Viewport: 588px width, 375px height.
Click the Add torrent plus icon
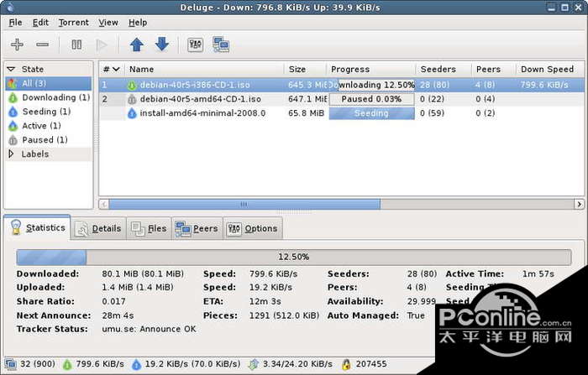click(x=17, y=44)
